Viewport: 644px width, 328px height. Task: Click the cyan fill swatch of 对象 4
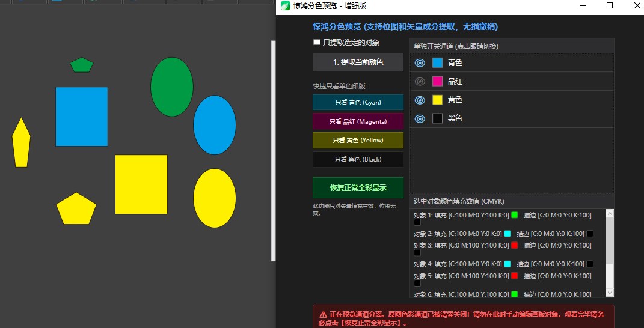[x=508, y=264]
